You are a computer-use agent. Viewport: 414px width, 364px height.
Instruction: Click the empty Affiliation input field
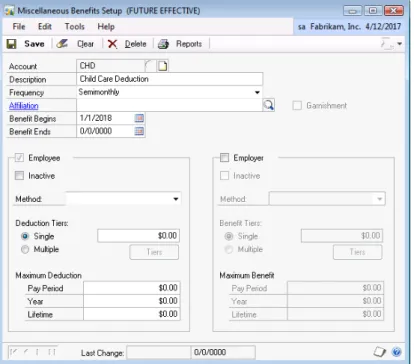(170, 105)
